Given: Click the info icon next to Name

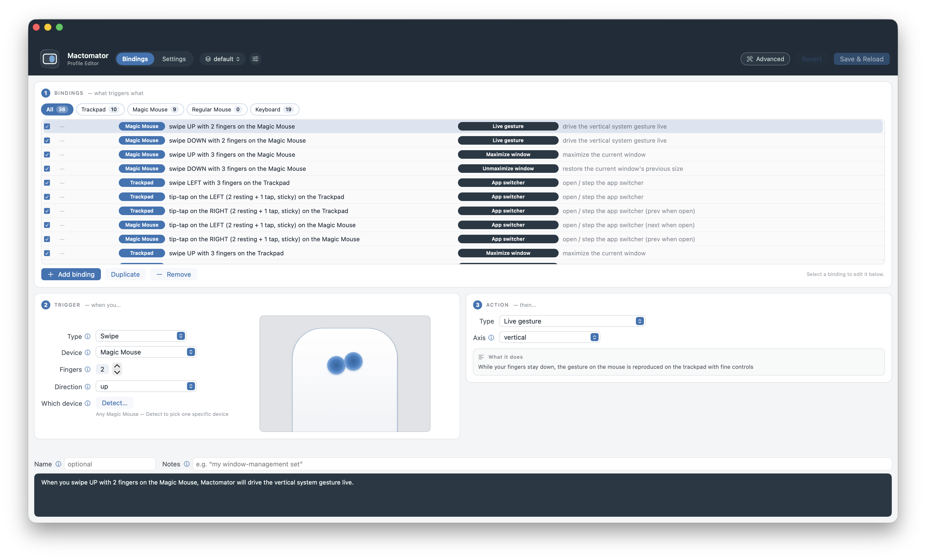Looking at the screenshot, I should (x=58, y=464).
